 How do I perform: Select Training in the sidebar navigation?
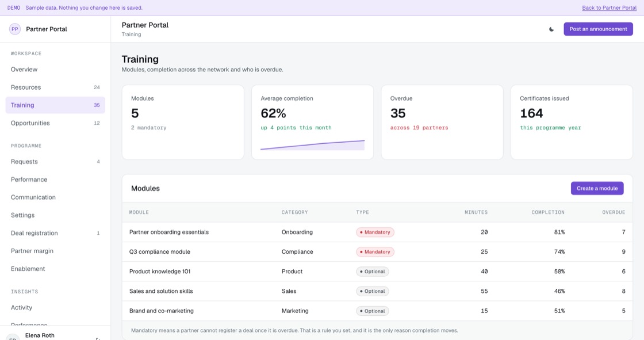pyautogui.click(x=55, y=105)
